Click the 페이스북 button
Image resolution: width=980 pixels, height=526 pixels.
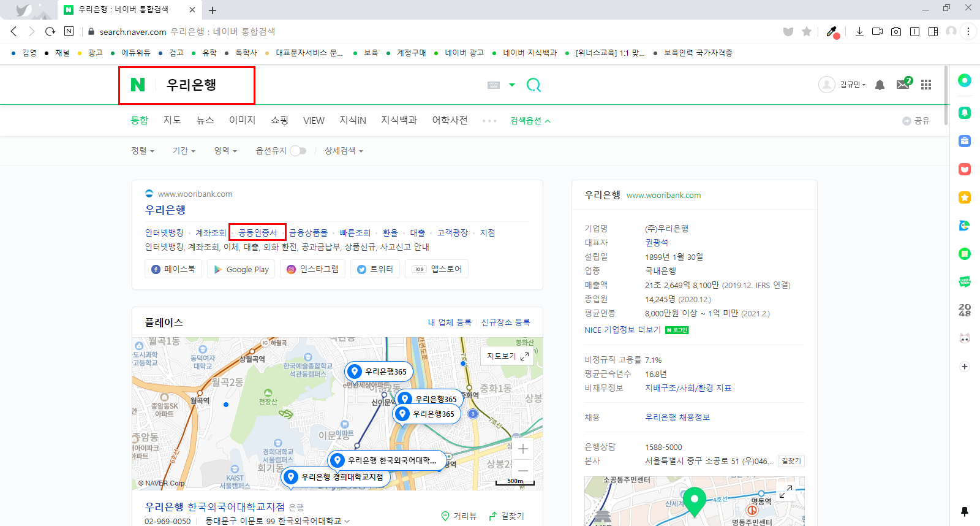(173, 269)
